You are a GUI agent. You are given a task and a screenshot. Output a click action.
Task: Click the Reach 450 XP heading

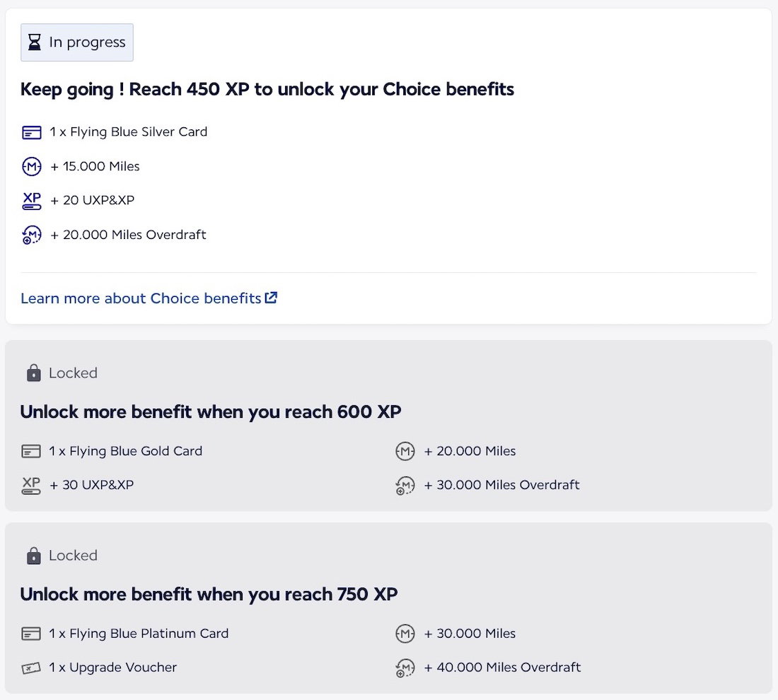point(267,90)
